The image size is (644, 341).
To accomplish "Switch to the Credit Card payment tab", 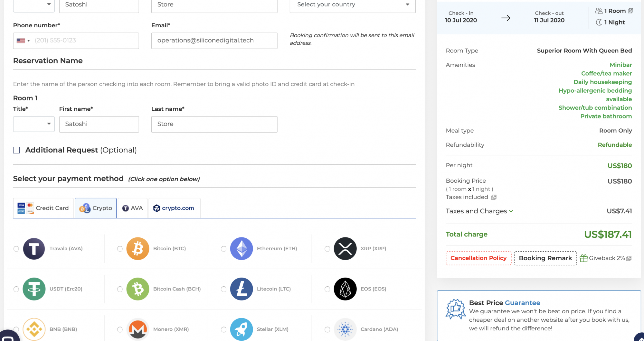I will tap(43, 208).
